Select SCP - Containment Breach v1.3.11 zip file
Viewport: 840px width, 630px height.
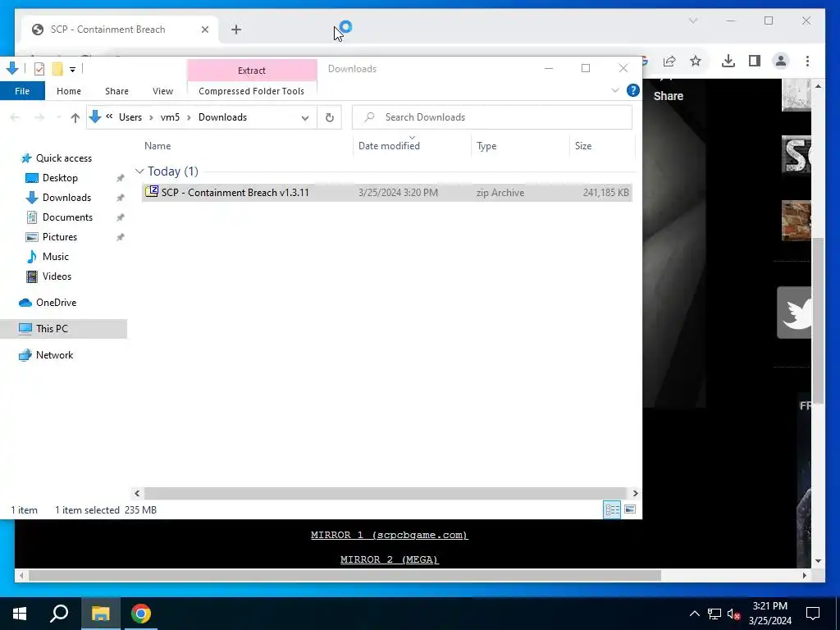pyautogui.click(x=386, y=192)
